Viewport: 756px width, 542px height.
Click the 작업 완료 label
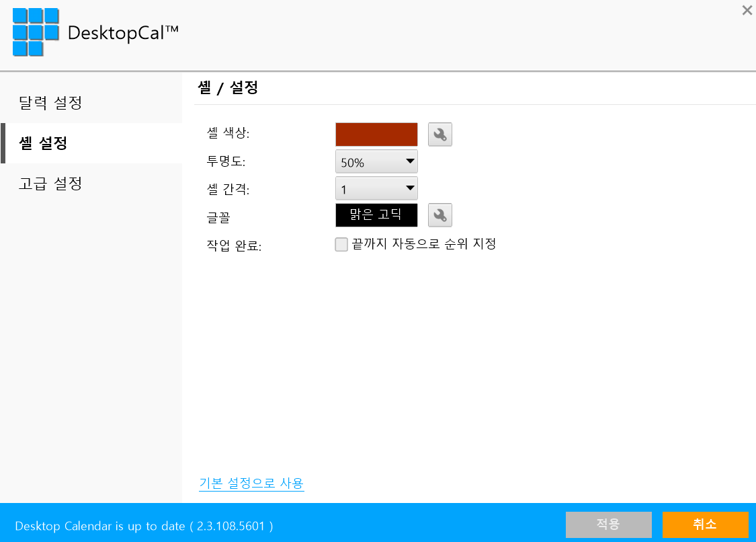point(234,245)
